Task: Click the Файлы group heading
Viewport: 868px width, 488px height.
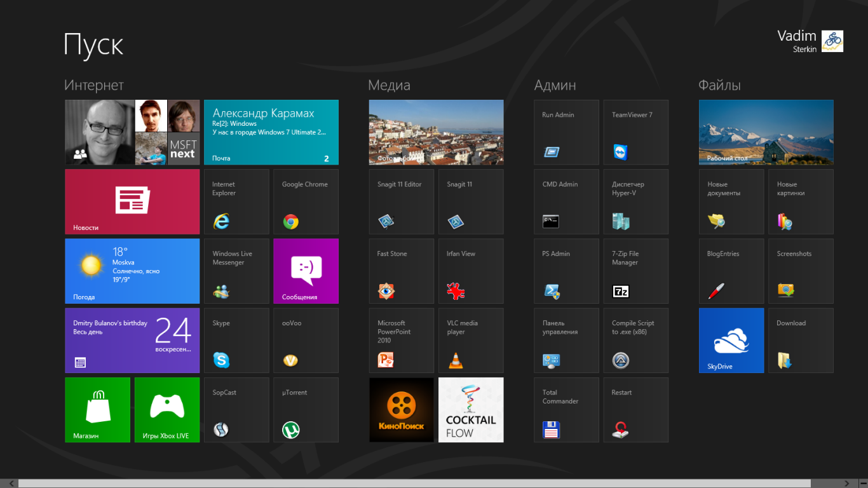Action: [x=719, y=85]
